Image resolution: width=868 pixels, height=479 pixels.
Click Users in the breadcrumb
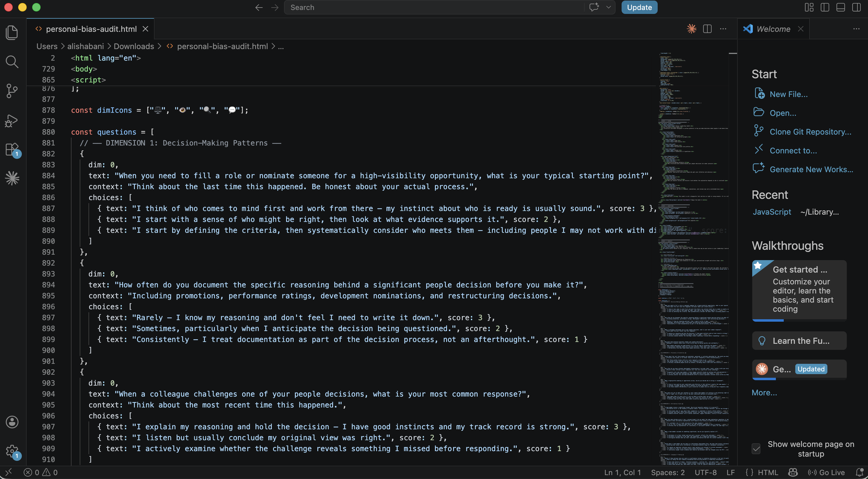tap(47, 46)
